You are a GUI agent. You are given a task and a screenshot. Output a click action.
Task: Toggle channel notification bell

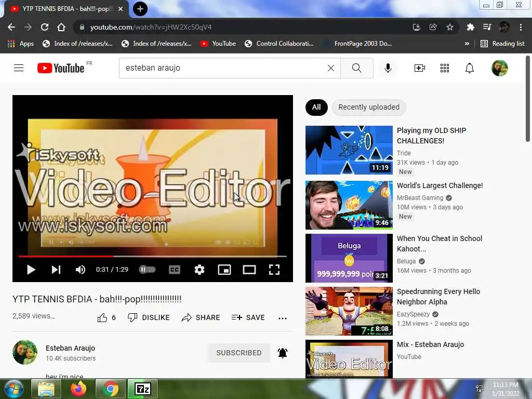coord(283,353)
